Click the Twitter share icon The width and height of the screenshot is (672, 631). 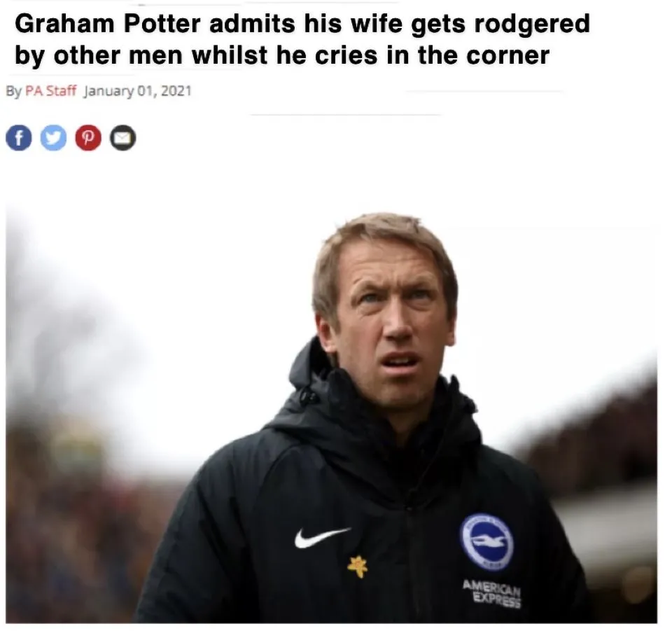(53, 138)
